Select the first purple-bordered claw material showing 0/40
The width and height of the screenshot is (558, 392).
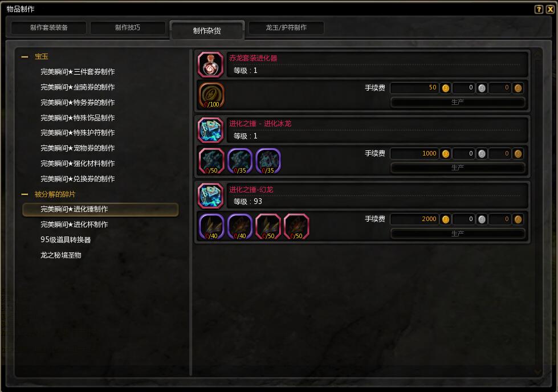tap(211, 227)
